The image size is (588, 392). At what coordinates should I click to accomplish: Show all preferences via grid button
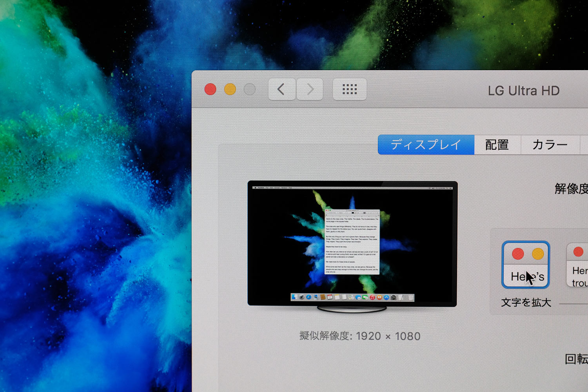point(350,89)
